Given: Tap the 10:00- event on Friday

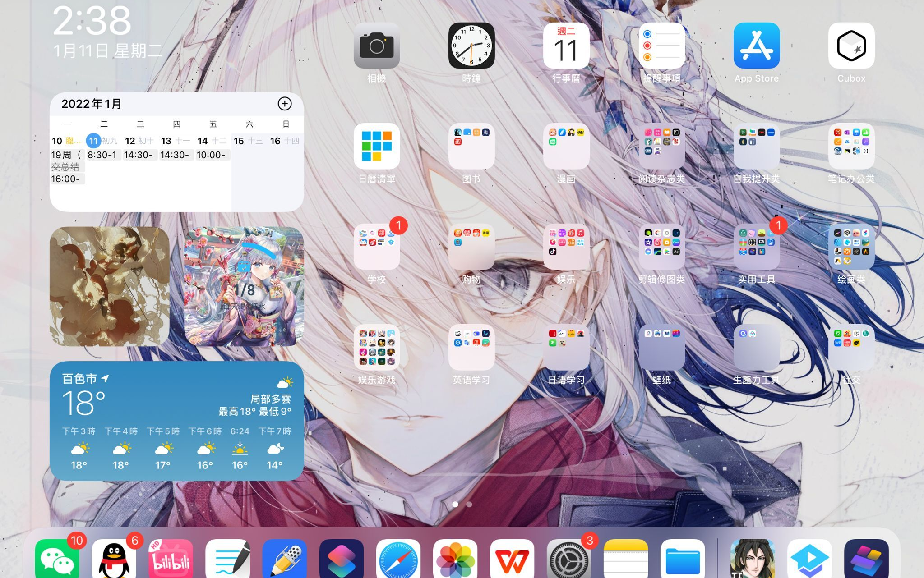Looking at the screenshot, I should tap(213, 155).
